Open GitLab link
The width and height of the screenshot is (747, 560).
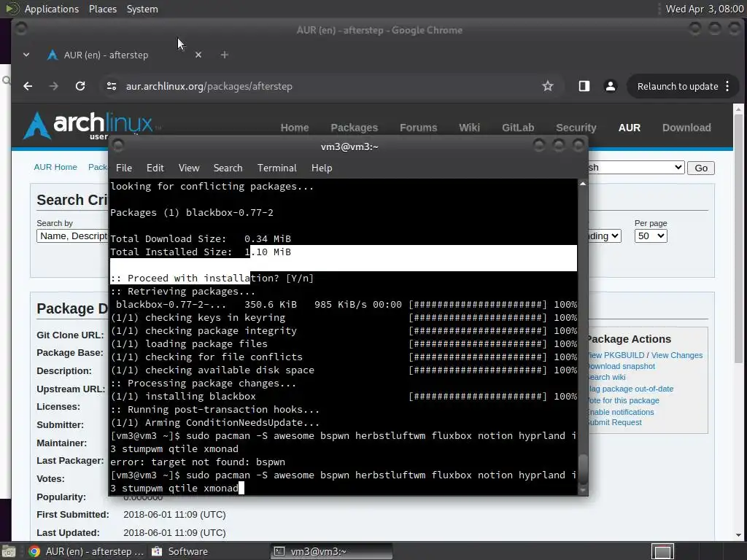(518, 128)
